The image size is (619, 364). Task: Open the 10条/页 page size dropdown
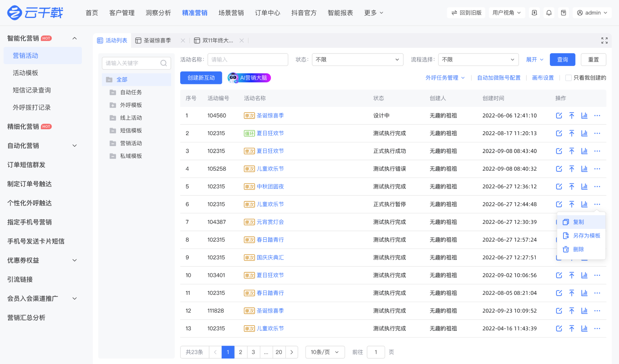click(325, 352)
